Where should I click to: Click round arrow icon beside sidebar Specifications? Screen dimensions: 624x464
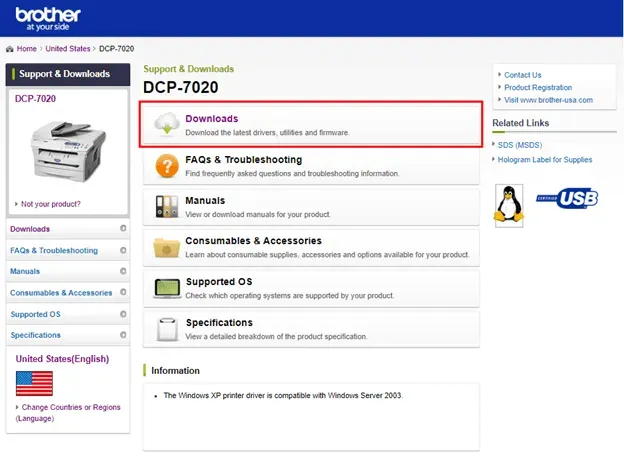click(x=123, y=335)
